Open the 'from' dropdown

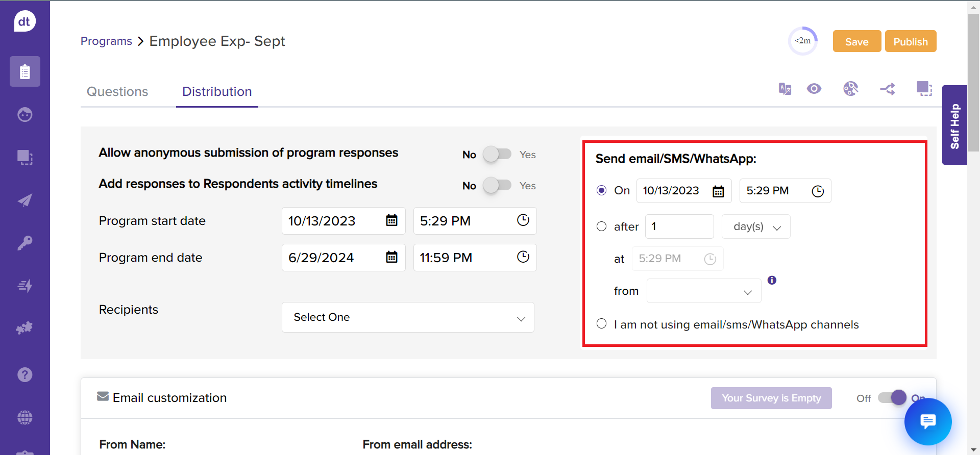[704, 291]
